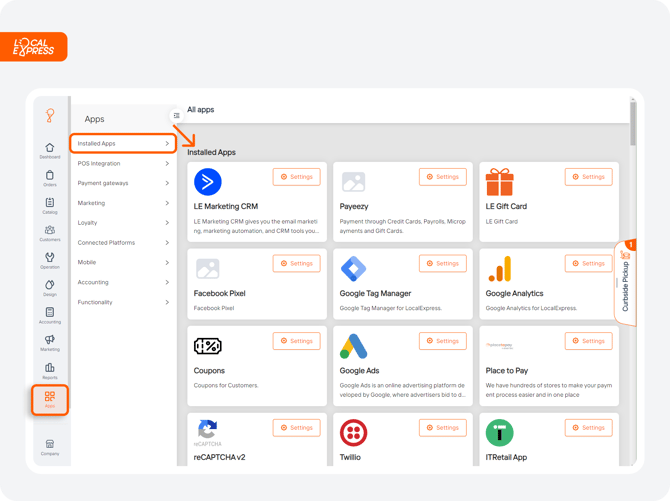Open Settings for Facebook Pixel
The width and height of the screenshot is (670, 501).
coord(297,264)
